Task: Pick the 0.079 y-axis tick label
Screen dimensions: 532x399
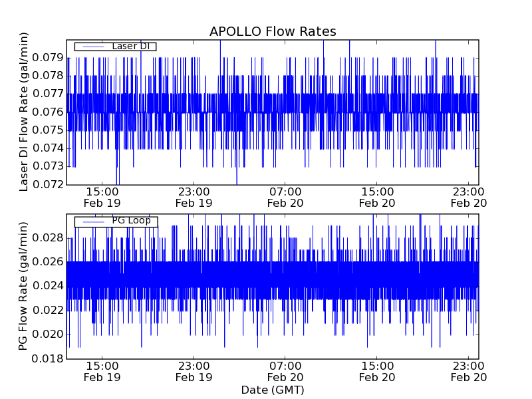Action: pos(49,58)
